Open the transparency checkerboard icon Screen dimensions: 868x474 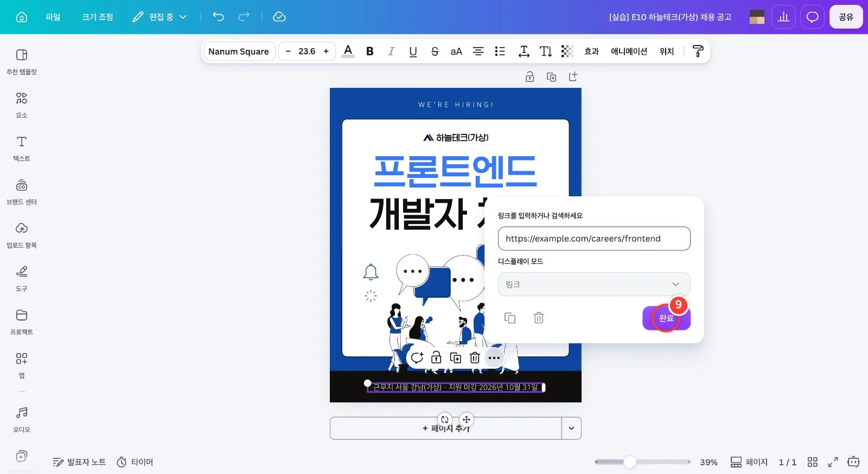(567, 51)
